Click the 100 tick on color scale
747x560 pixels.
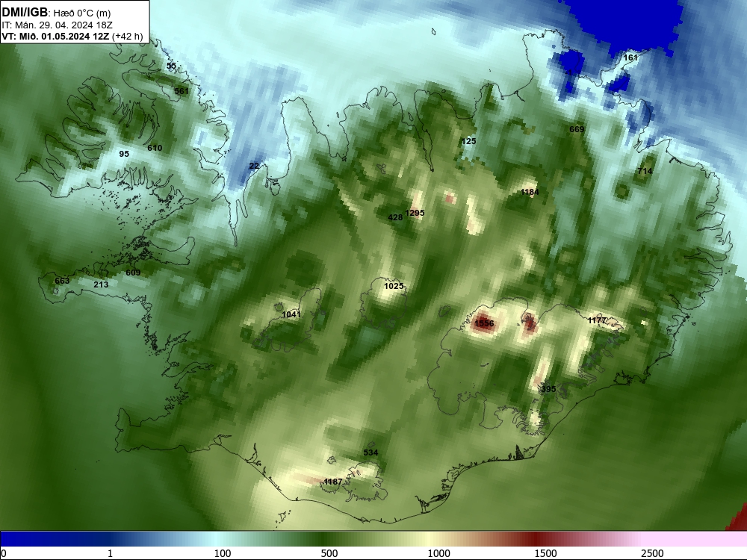click(223, 553)
